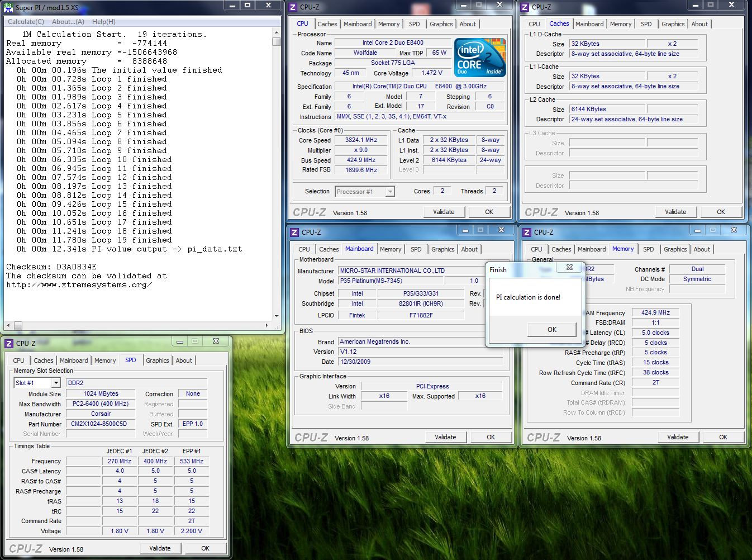Click the Intel Core 2 Duo logo

pyautogui.click(x=480, y=57)
